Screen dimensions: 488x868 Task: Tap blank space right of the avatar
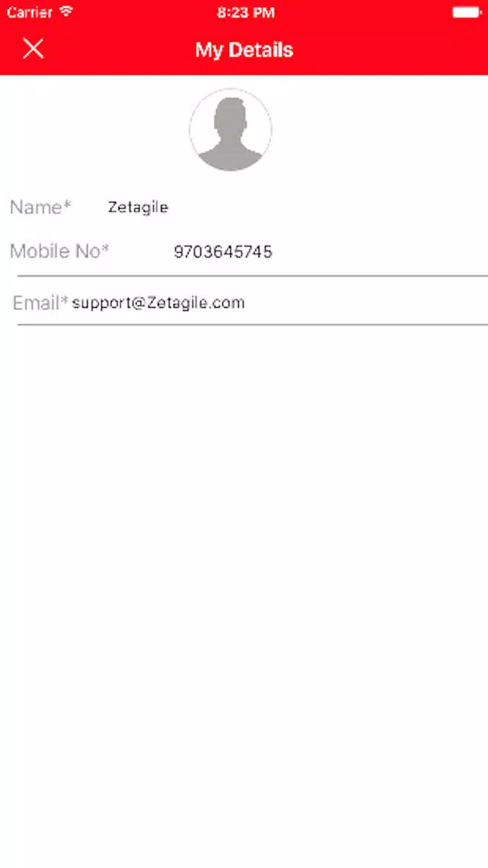tap(380, 130)
